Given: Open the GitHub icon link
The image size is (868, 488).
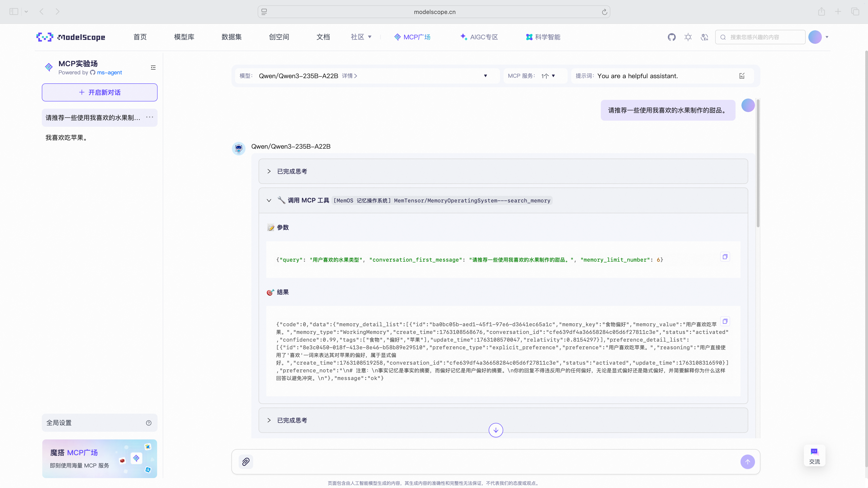Looking at the screenshot, I should (x=672, y=37).
